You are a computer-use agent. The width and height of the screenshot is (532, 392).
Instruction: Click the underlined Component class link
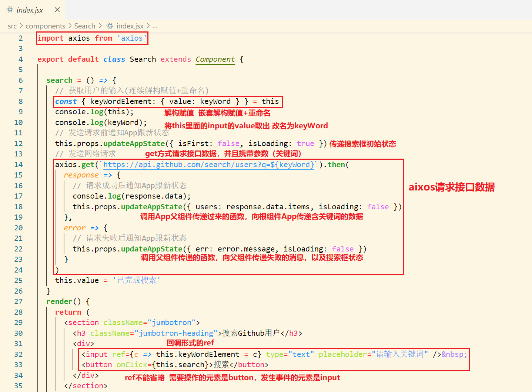pyautogui.click(x=215, y=59)
